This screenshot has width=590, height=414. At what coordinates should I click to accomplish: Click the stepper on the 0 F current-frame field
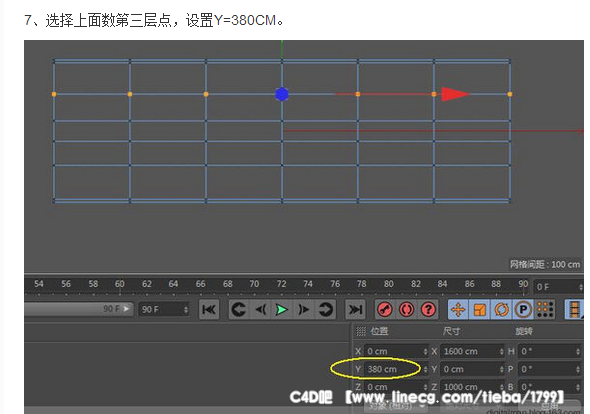(x=581, y=287)
